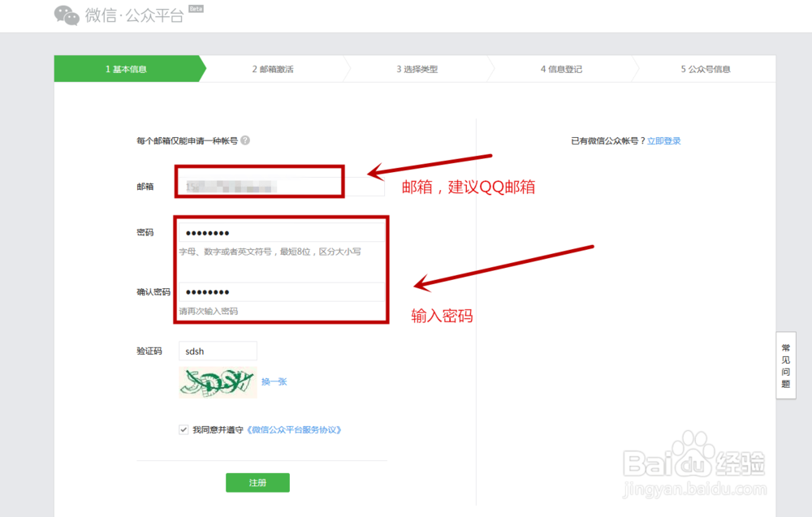Open the help question mark icon

[245, 140]
